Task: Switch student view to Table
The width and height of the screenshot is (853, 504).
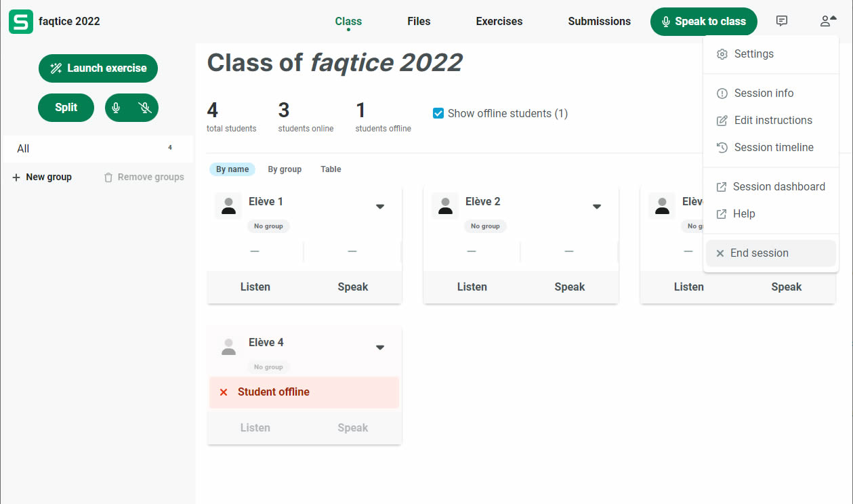Action: coord(331,169)
